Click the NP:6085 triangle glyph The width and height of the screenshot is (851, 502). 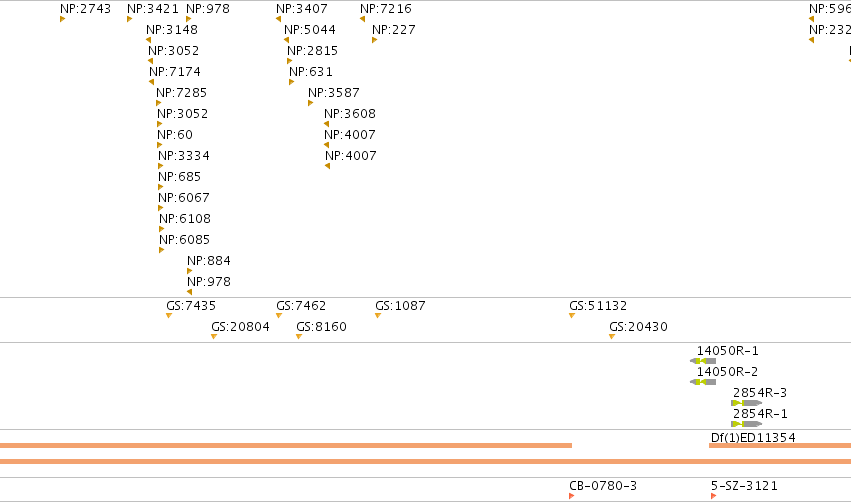click(162, 250)
